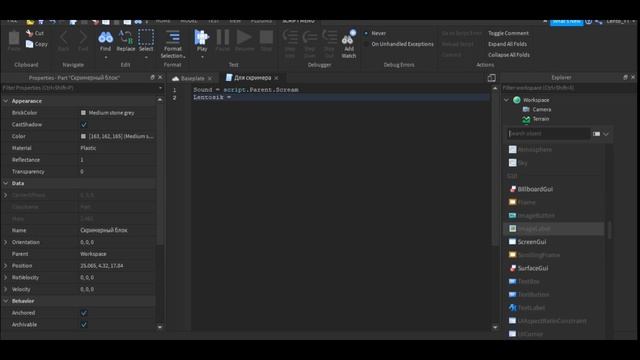
Task: Click the Reflectance value field
Action: [x=117, y=160]
